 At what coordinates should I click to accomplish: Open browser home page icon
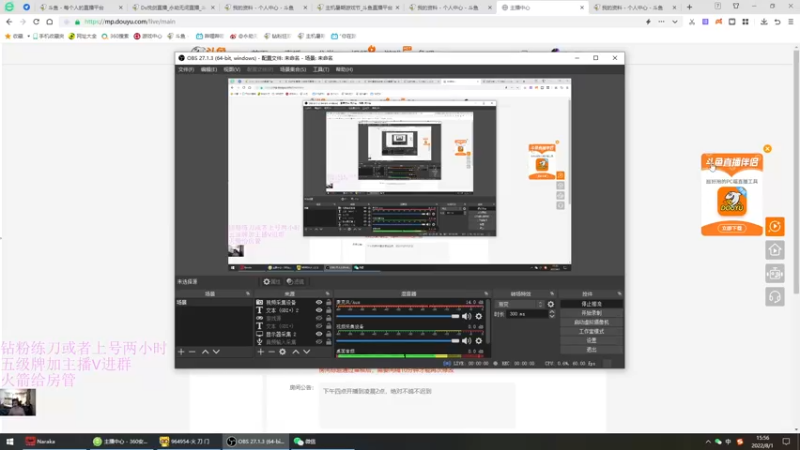click(x=49, y=22)
